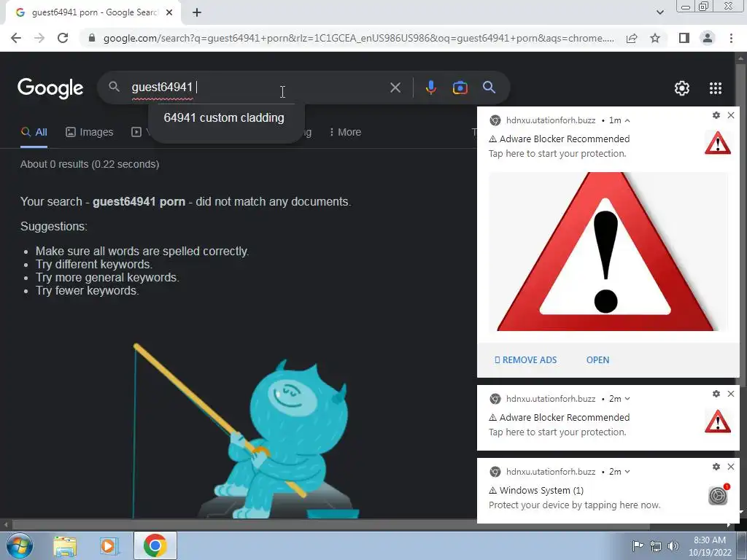Image resolution: width=747 pixels, height=560 pixels.
Task: Expand the More search options menu
Action: point(345,132)
